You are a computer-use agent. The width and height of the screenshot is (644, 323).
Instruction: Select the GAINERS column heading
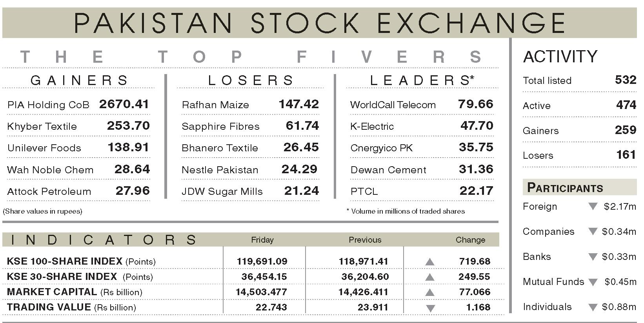point(79,80)
